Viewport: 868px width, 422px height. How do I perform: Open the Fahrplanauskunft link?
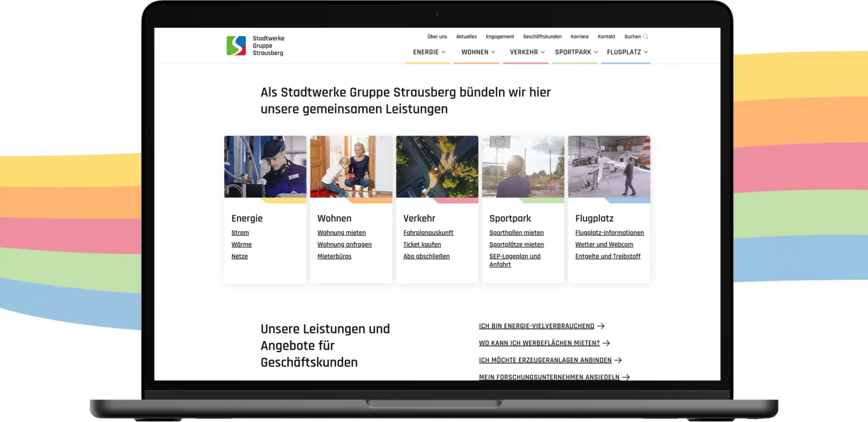pos(428,233)
